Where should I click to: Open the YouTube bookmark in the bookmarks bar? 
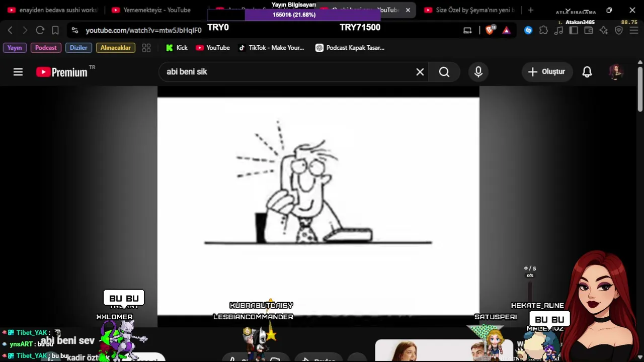coord(213,48)
